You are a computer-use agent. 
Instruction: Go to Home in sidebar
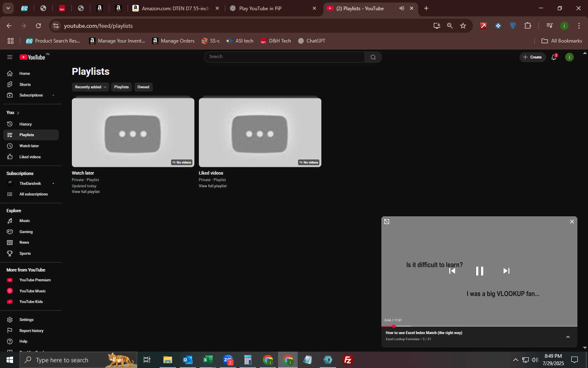[x=31, y=74]
